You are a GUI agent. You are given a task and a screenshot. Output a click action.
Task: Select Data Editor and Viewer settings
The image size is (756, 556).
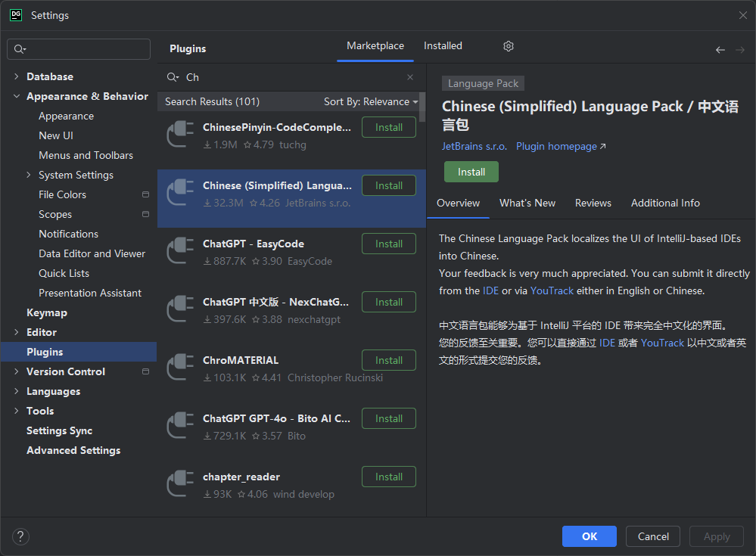92,253
